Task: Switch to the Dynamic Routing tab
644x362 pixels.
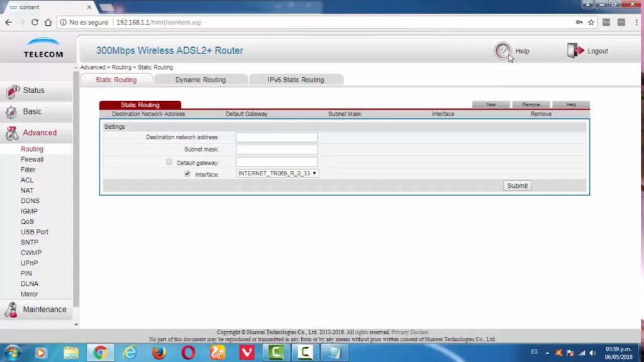Action: [200, 80]
